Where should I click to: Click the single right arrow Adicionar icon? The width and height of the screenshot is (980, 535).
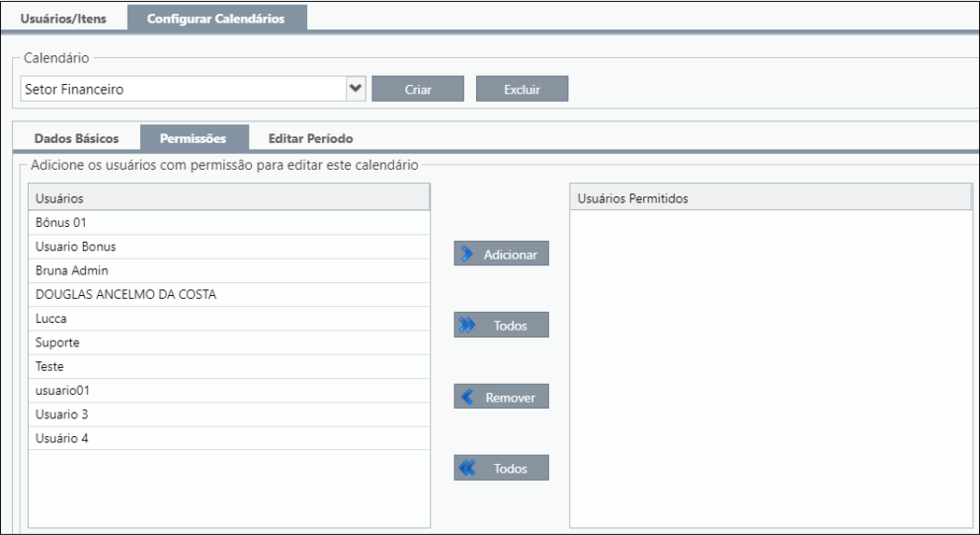467,254
